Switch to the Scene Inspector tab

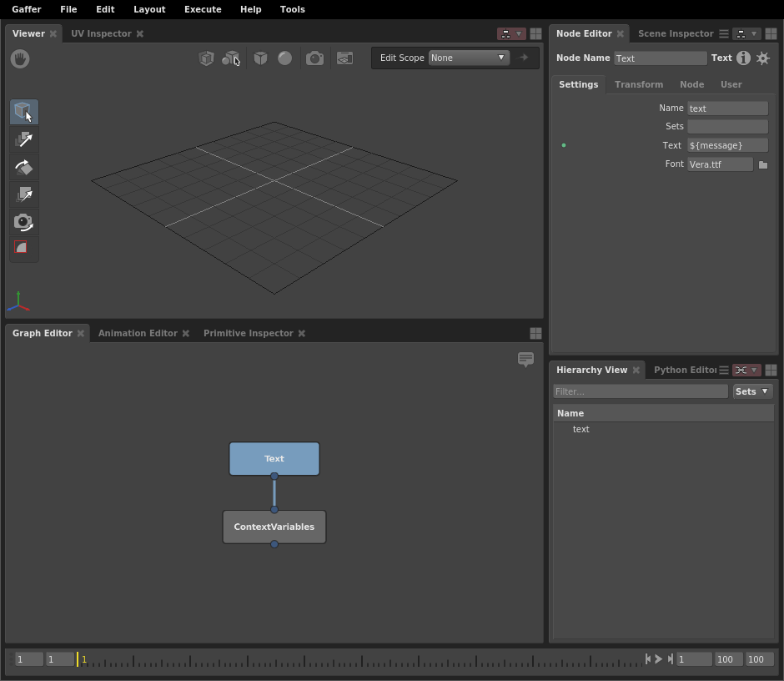click(676, 33)
